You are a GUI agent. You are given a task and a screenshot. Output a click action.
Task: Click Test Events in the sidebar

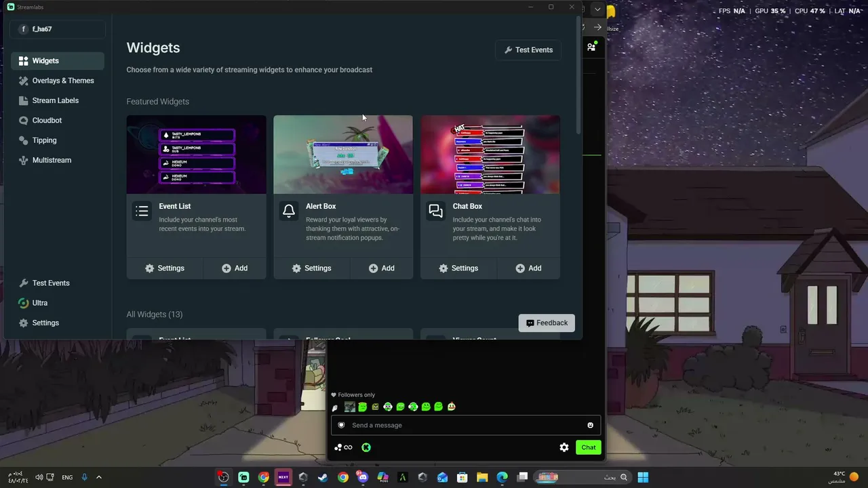coord(58,283)
